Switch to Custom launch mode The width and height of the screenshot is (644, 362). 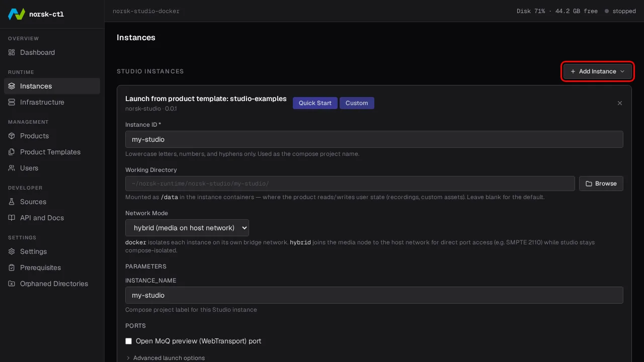click(x=357, y=103)
